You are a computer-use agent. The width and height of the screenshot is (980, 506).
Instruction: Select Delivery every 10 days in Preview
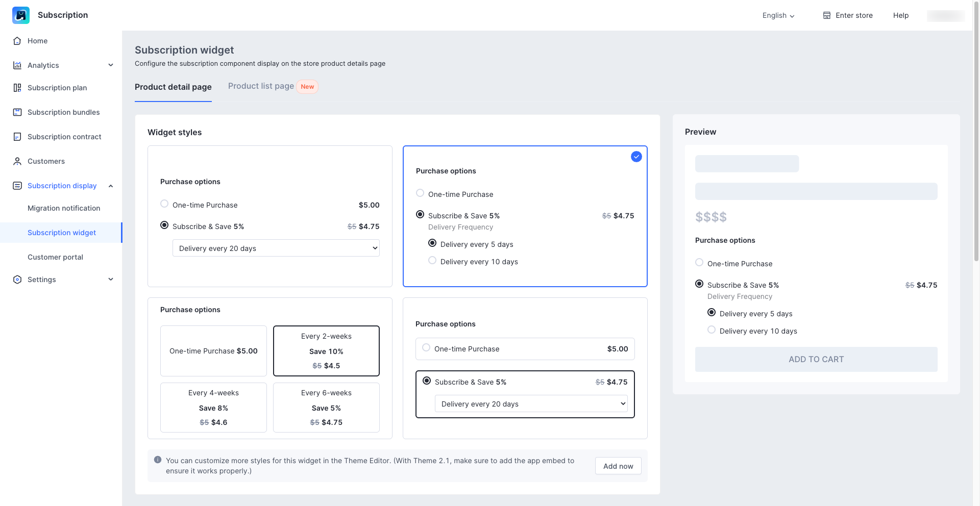(712, 330)
